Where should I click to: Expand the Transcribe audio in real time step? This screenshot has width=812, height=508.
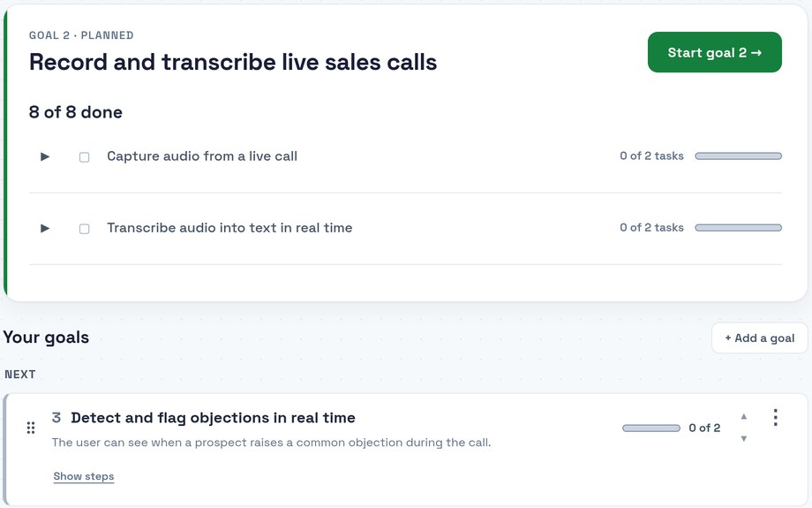coord(45,228)
